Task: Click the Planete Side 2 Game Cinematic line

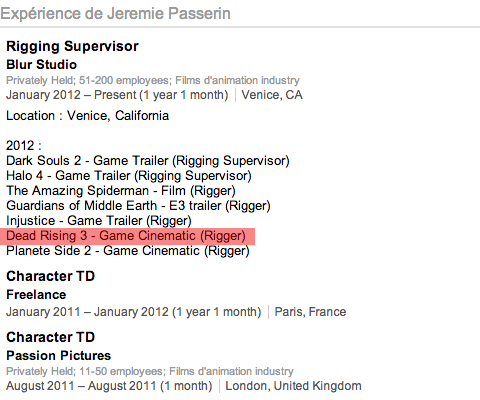Action: click(x=128, y=251)
